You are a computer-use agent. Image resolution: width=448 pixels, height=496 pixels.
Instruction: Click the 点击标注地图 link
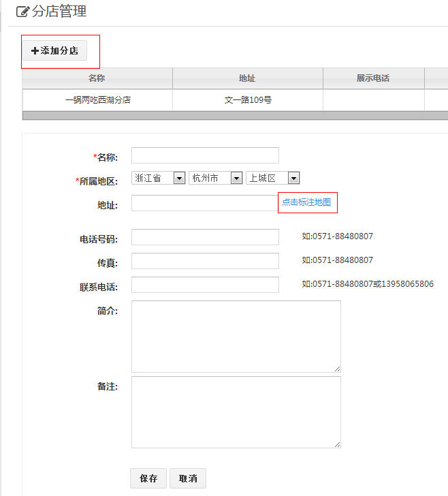coord(306,202)
